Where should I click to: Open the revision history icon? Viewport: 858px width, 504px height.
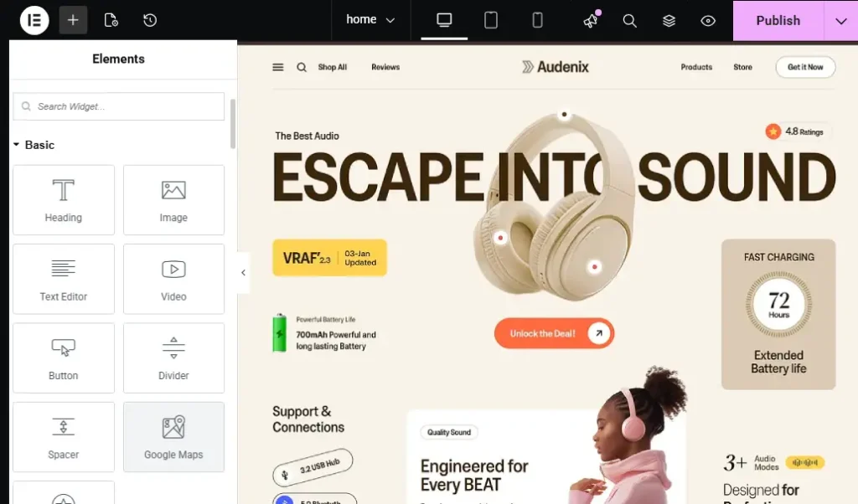(x=150, y=20)
